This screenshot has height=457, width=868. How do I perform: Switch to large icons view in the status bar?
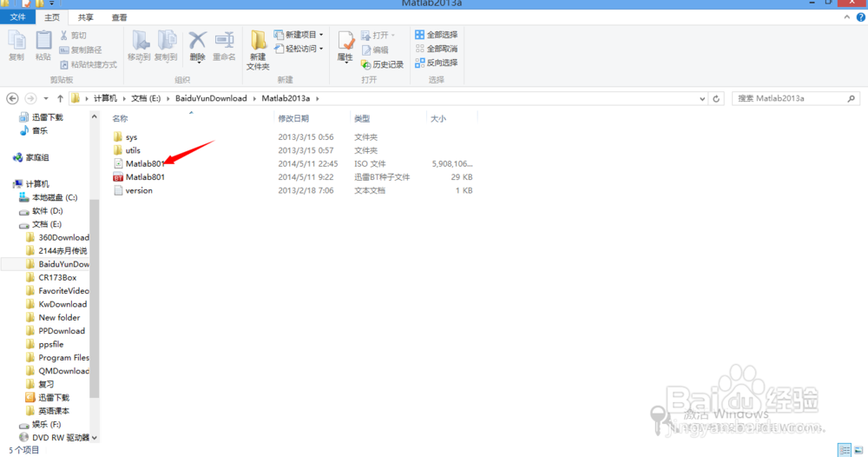[858, 450]
